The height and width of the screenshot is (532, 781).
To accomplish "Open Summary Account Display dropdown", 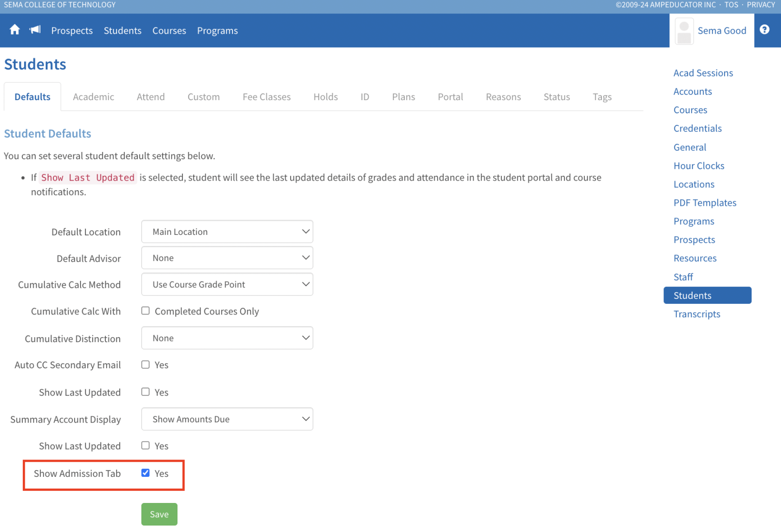I will (x=227, y=419).
